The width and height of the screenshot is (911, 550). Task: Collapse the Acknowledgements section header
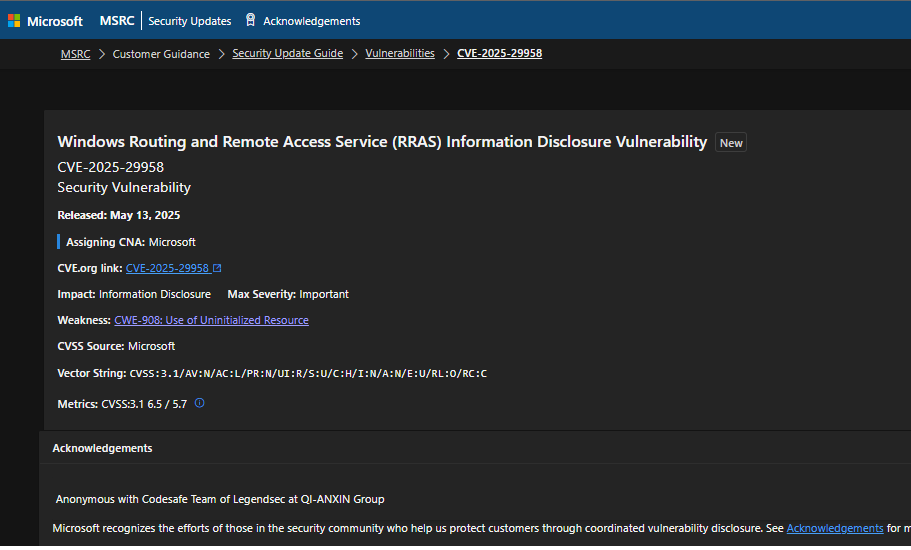coord(102,448)
